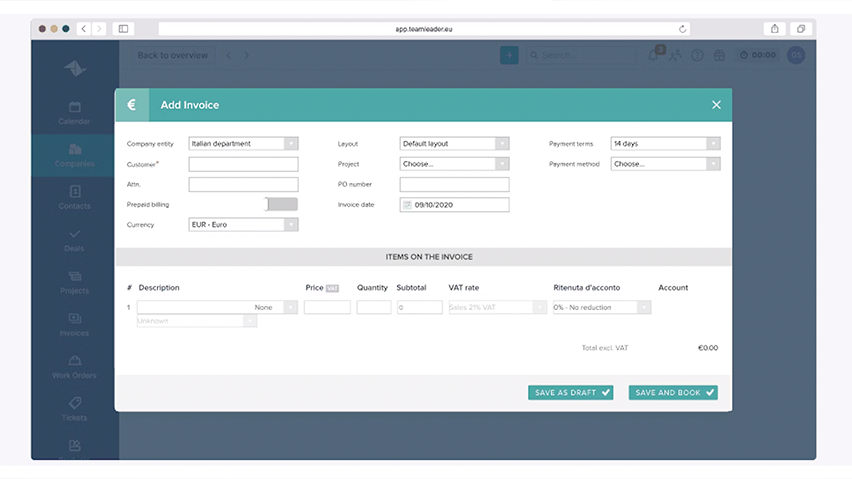Click the Save as Draft button
Viewport: 852px width, 479px height.
point(571,393)
